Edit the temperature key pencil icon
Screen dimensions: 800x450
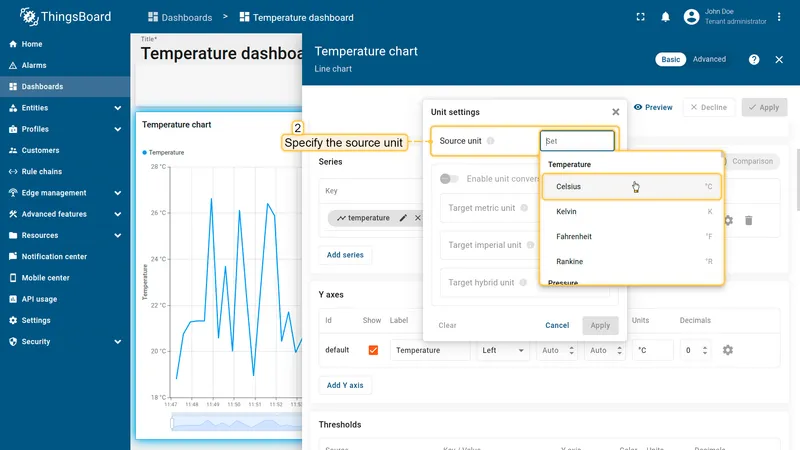(x=403, y=218)
